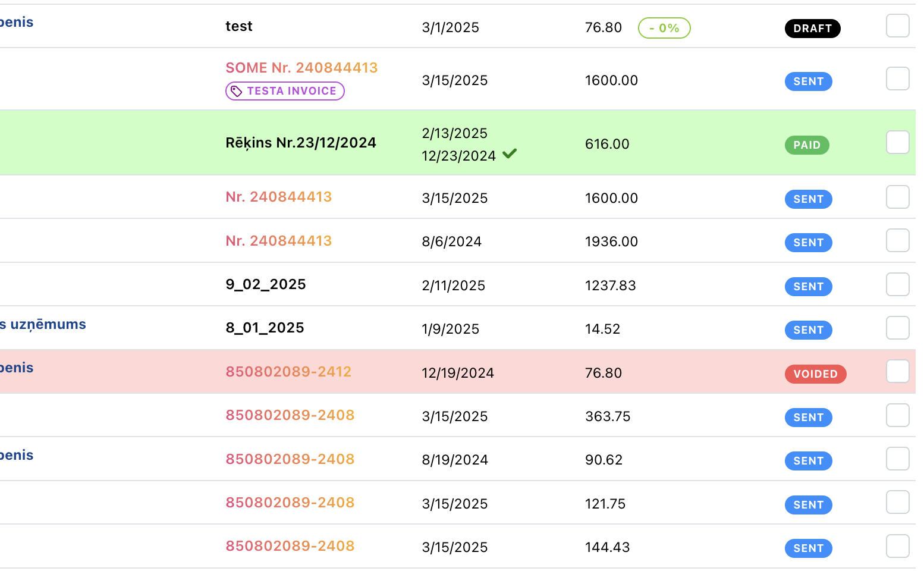Click the date 8/6/2024
Screen dimensions: 924x571
pos(452,241)
